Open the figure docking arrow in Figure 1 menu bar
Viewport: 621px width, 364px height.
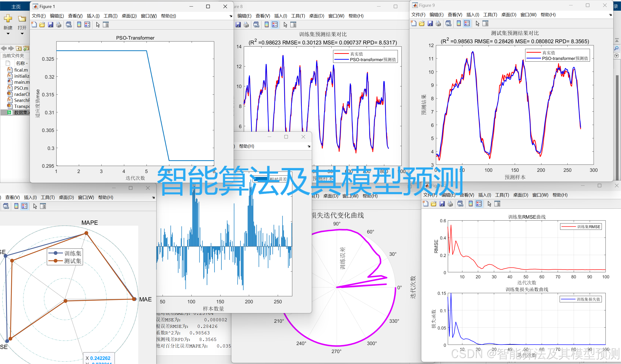point(230,16)
